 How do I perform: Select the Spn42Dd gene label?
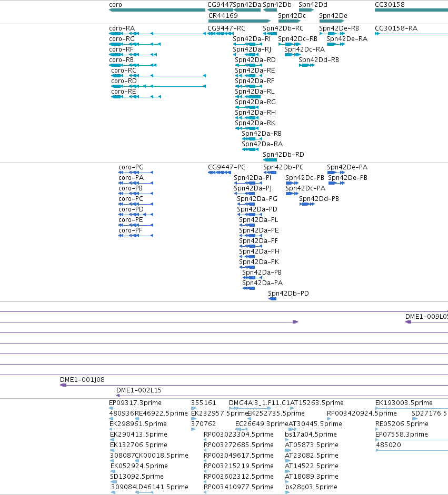pos(313,5)
